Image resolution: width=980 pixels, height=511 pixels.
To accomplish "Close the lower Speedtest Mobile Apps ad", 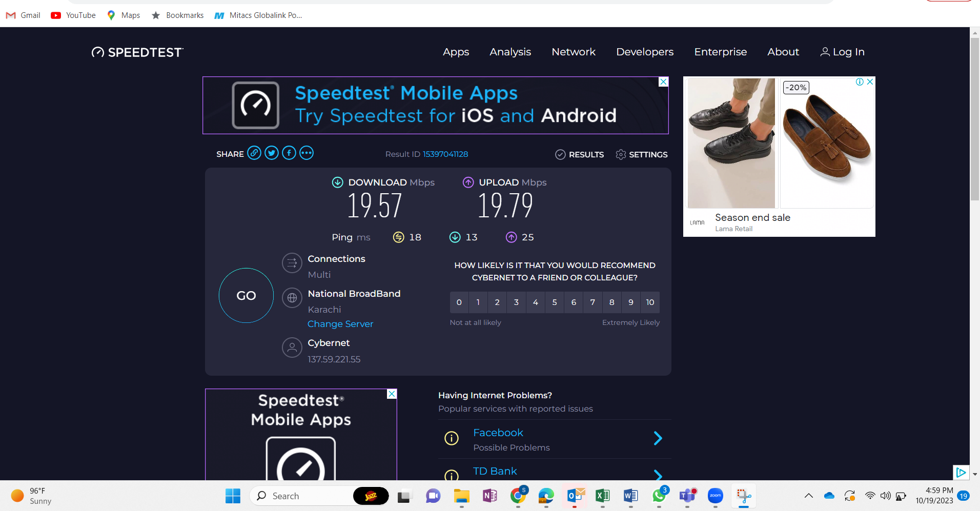I will tap(392, 394).
